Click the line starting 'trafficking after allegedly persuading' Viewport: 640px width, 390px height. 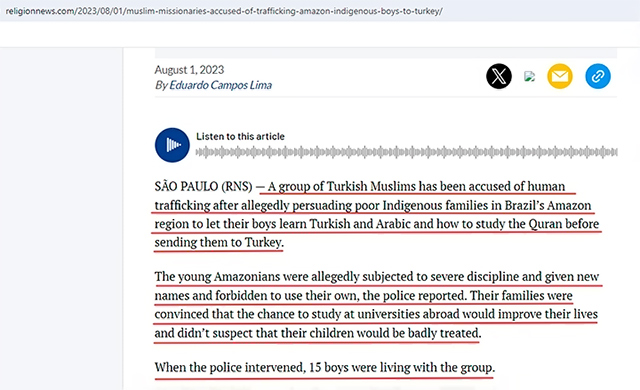point(373,205)
